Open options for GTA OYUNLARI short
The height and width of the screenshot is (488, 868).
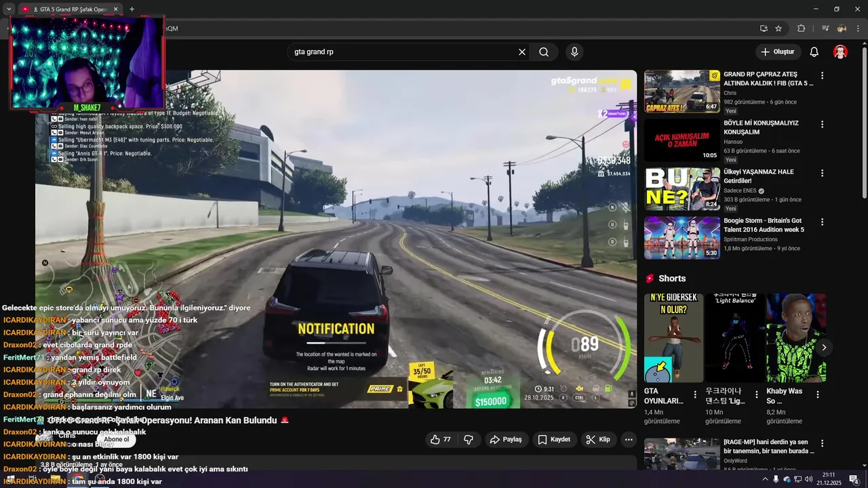tap(695, 394)
